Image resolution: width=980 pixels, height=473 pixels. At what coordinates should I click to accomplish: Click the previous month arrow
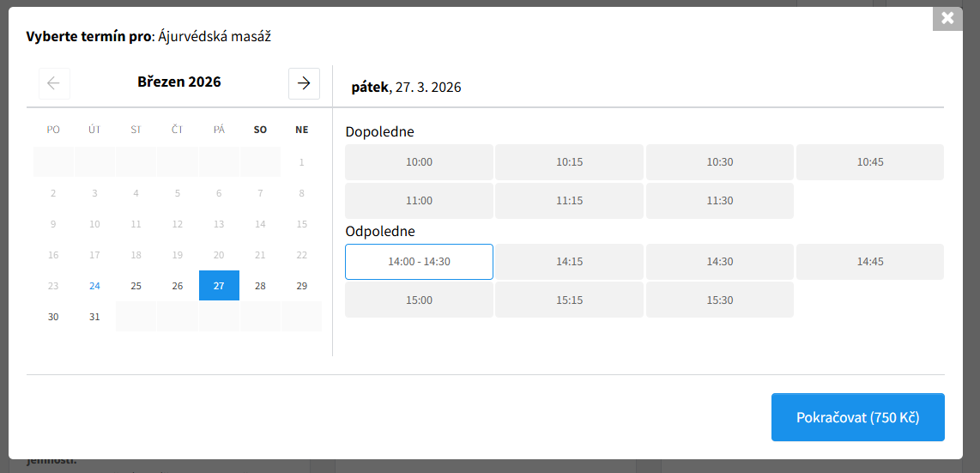pyautogui.click(x=54, y=83)
